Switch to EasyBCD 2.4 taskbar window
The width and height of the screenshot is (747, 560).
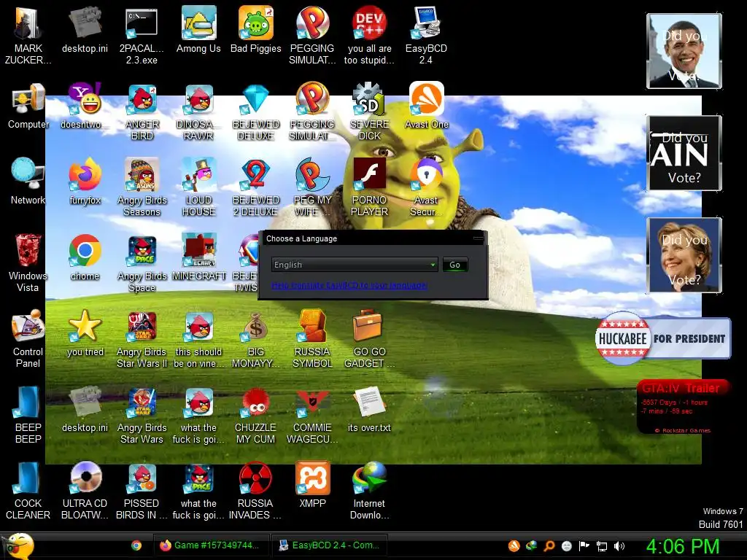click(x=329, y=545)
